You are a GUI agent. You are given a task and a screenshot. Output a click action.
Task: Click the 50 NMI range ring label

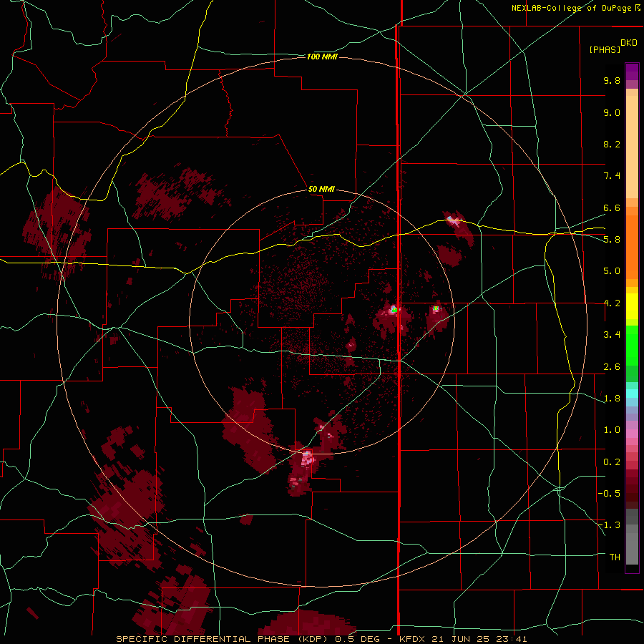click(x=321, y=189)
